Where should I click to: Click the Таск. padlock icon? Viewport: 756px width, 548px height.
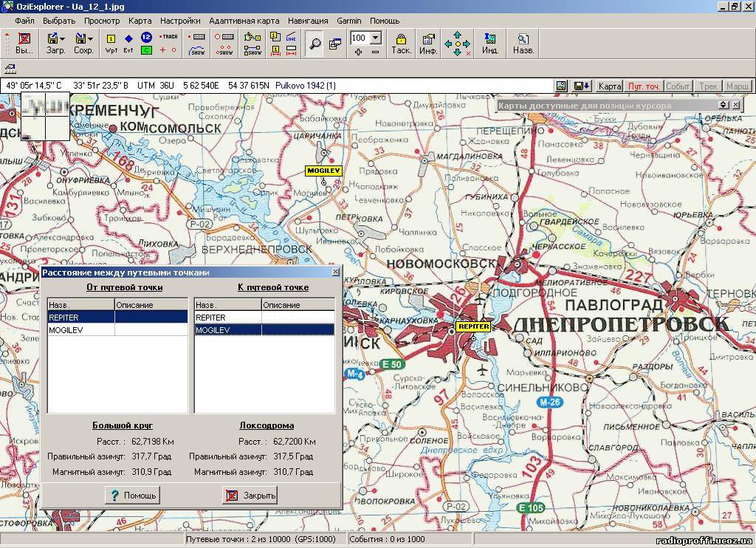(x=401, y=39)
